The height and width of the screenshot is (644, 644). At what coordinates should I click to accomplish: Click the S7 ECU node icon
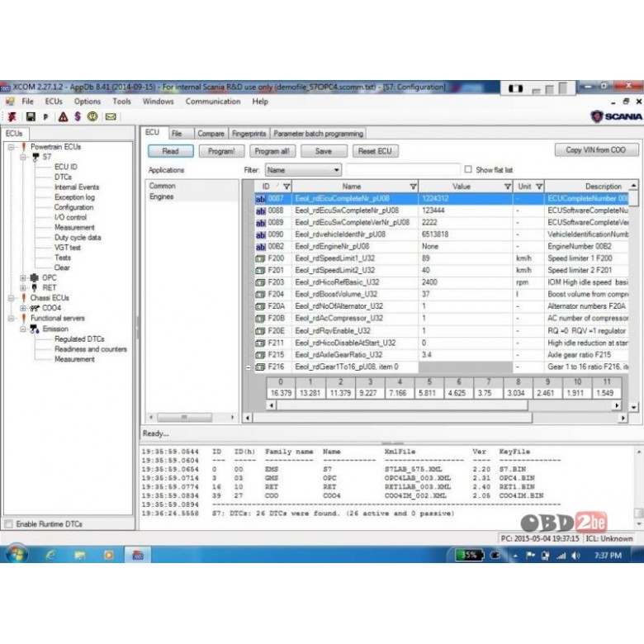(x=36, y=157)
